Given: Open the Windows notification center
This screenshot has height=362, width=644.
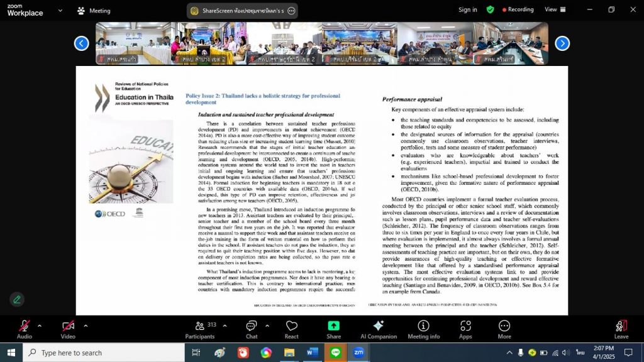Looking at the screenshot, I should 628,353.
